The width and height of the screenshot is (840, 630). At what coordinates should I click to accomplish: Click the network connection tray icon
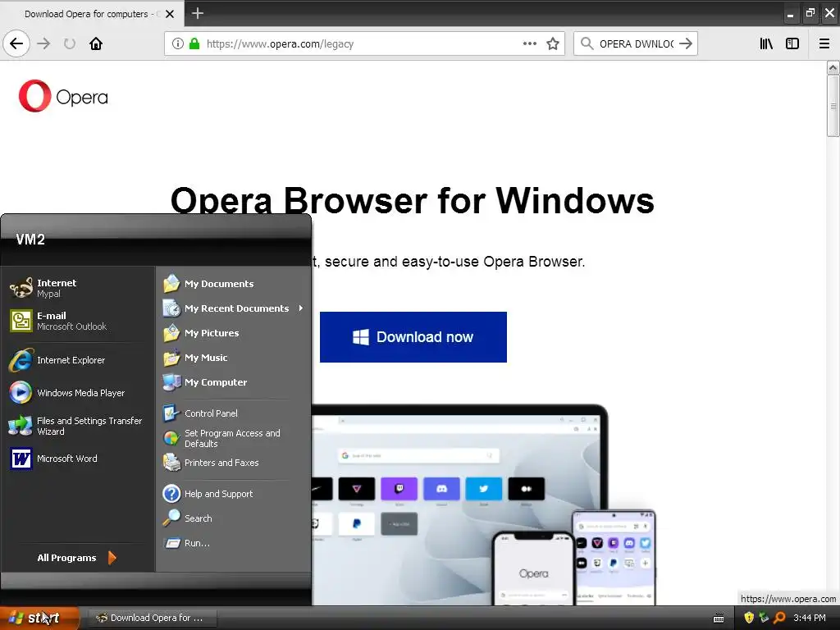point(764,618)
